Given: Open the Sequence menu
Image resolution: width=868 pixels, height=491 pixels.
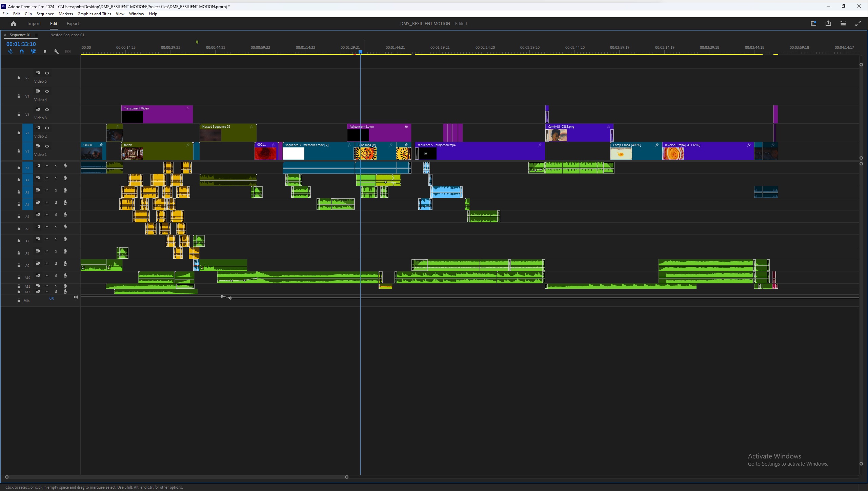Looking at the screenshot, I should click(x=45, y=14).
